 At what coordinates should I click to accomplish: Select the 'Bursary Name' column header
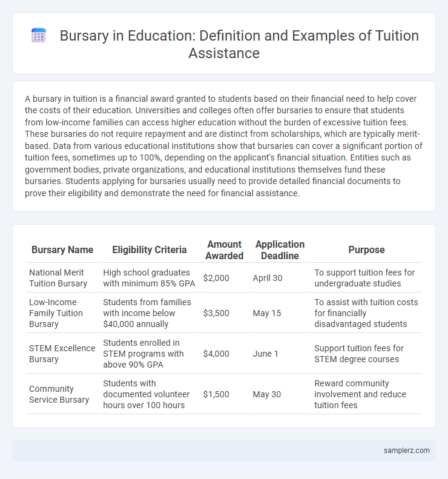point(62,250)
